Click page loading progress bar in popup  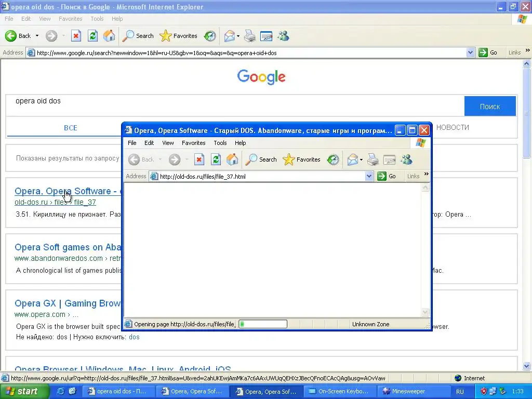pos(263,324)
